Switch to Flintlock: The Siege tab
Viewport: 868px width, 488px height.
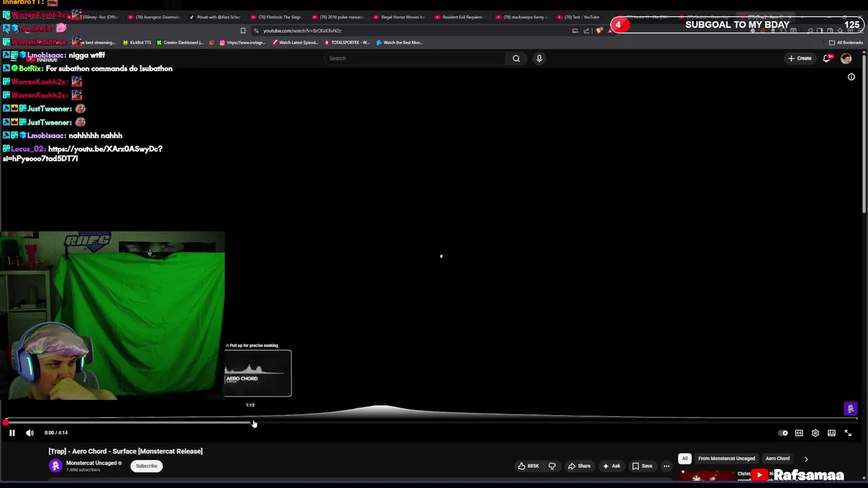(x=275, y=17)
